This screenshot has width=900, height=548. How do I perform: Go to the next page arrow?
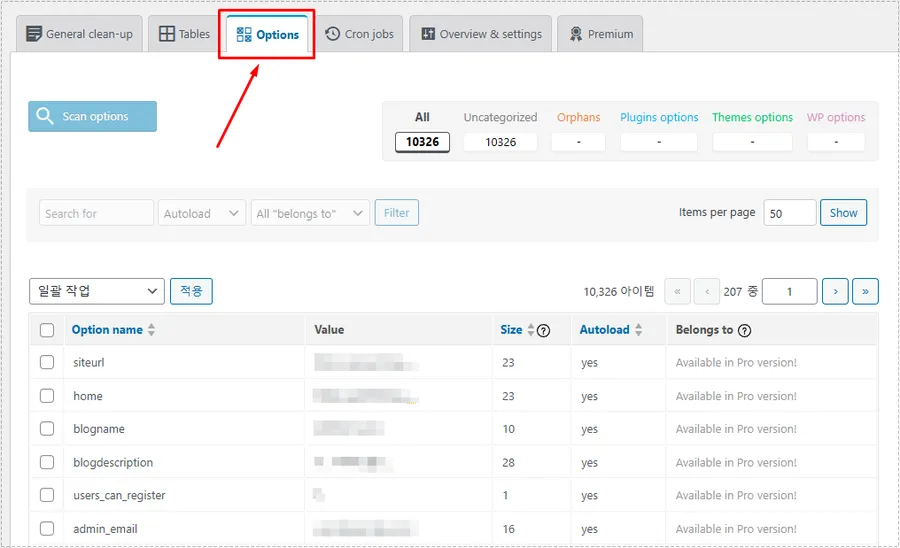pyautogui.click(x=835, y=292)
